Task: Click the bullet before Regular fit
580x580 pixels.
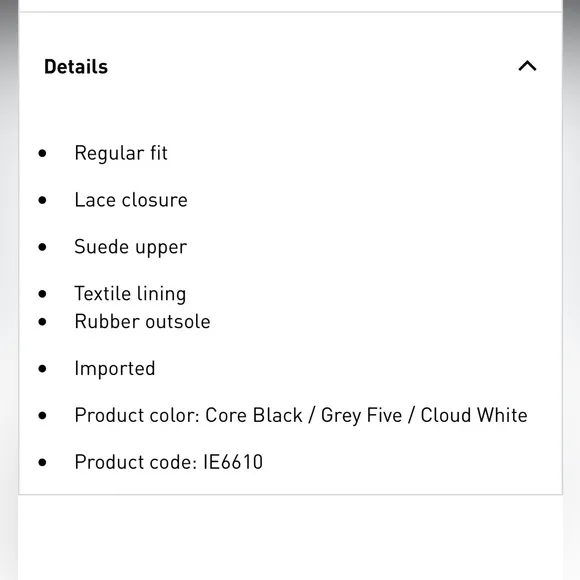Action: pos(43,153)
